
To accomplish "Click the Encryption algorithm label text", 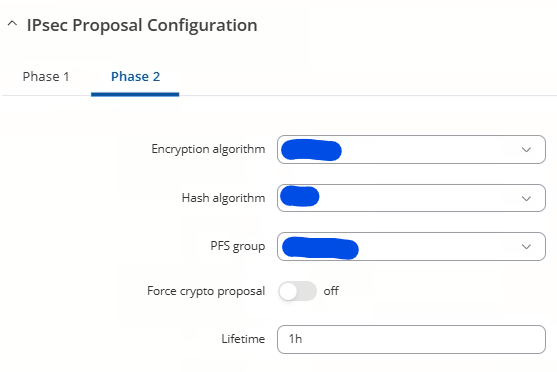I will click(x=208, y=149).
